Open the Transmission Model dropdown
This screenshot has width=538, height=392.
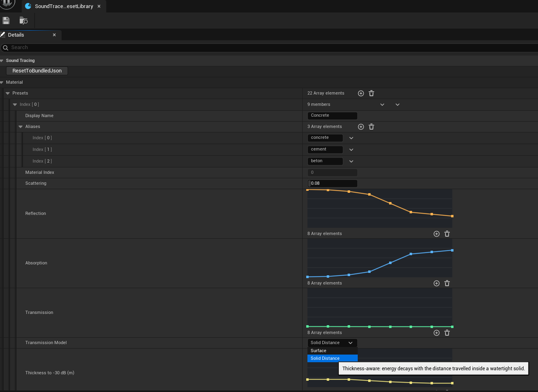[x=332, y=343]
